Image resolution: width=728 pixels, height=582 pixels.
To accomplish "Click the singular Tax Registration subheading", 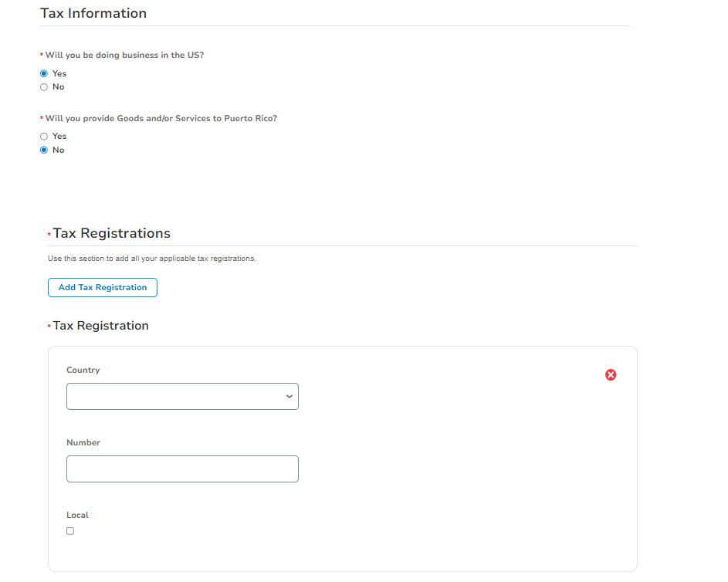I will coord(100,326).
